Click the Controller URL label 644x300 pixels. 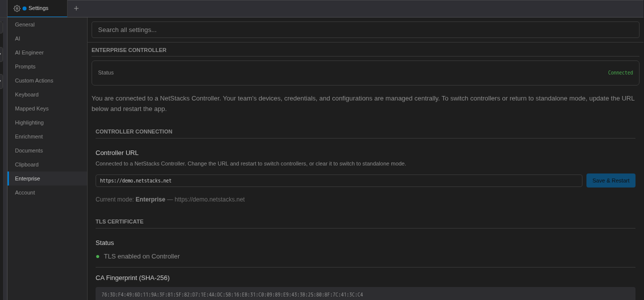pyautogui.click(x=117, y=153)
